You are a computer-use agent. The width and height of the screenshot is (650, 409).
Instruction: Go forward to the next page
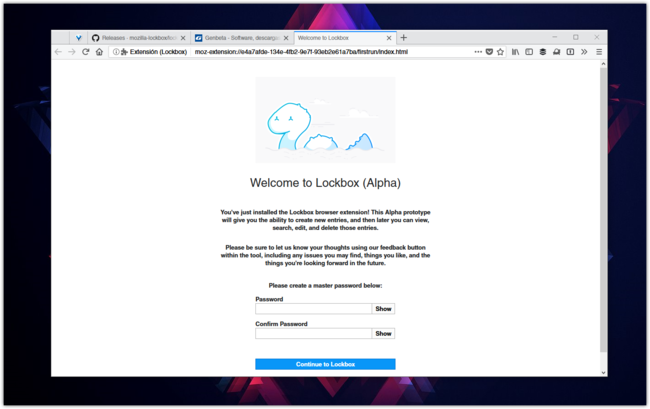point(72,52)
